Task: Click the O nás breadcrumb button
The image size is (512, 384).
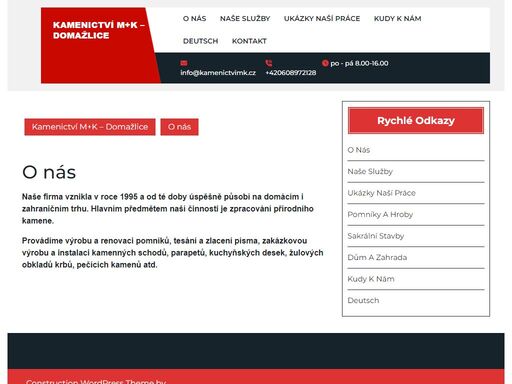Action: click(x=179, y=127)
